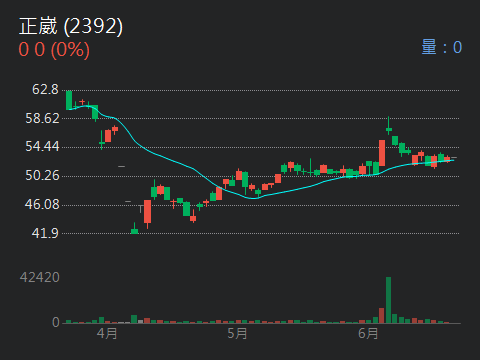Image resolution: width=480 pixels, height=360 pixels.
Task: Click the price change text 0 0 (0%)
Action: tap(54, 50)
